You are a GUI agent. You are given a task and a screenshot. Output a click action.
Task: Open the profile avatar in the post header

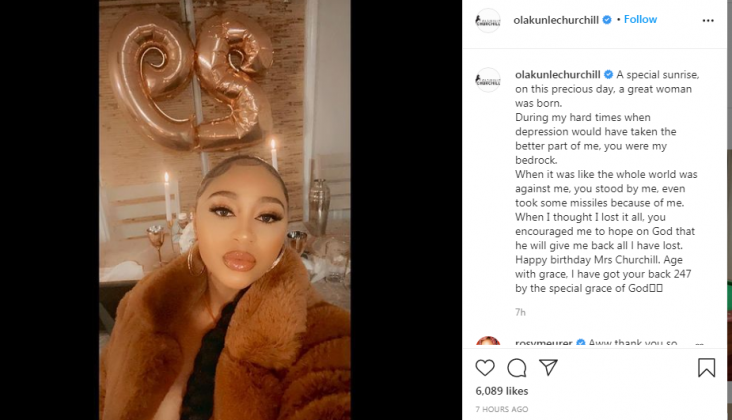tap(488, 20)
